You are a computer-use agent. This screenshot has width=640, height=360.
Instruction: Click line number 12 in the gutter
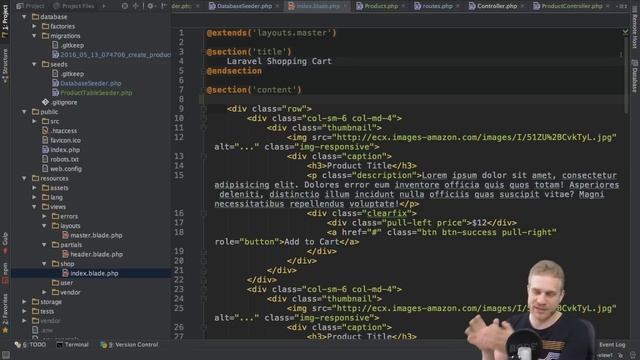(179, 137)
